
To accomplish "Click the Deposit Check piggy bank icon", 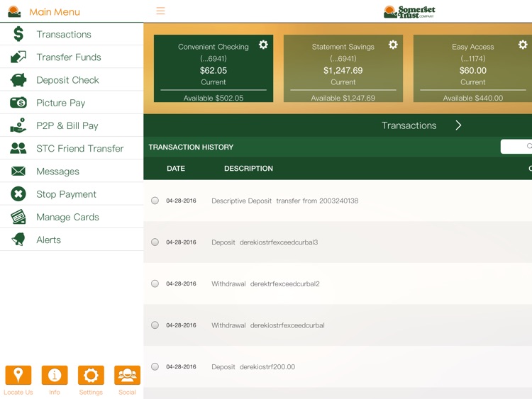I will click(x=18, y=80).
